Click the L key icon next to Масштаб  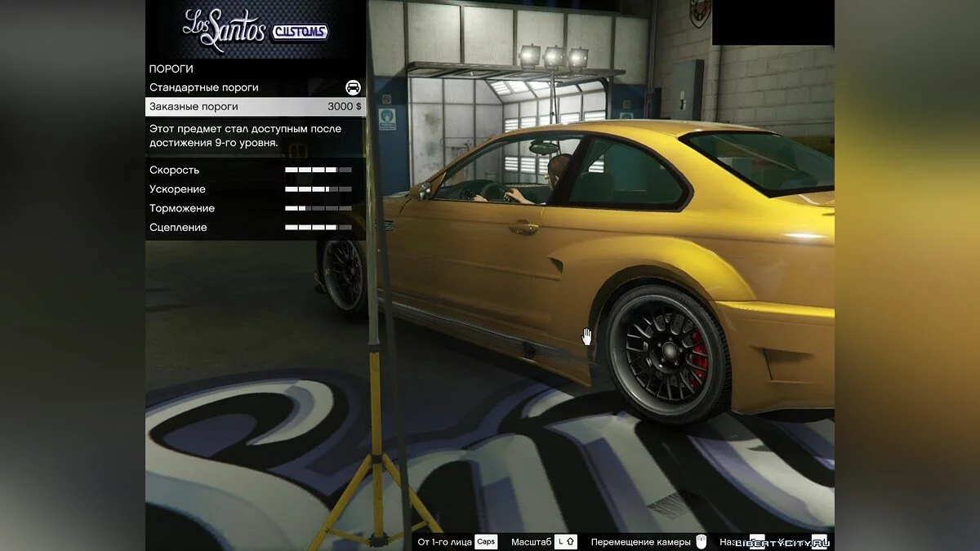560,540
